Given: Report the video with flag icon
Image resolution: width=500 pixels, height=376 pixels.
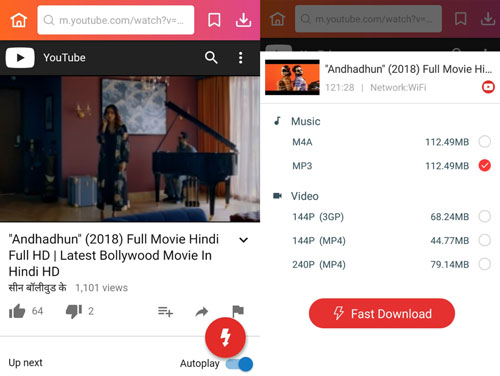Looking at the screenshot, I should pos(238,311).
